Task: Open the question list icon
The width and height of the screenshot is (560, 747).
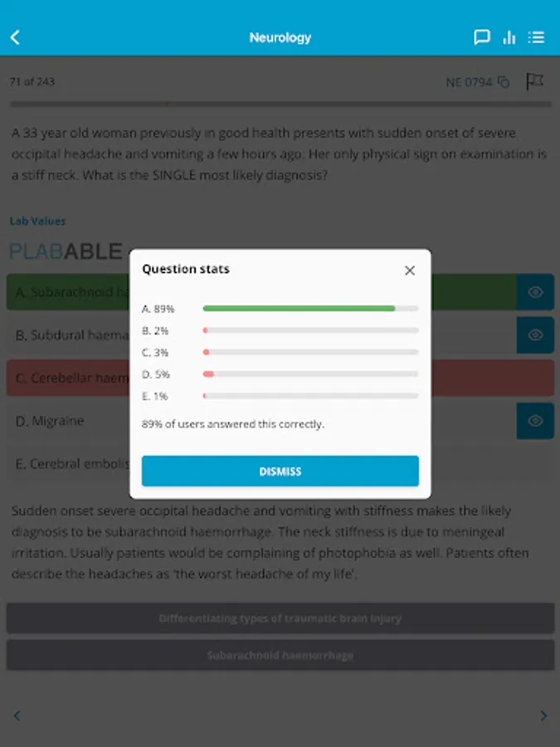Action: 536,37
